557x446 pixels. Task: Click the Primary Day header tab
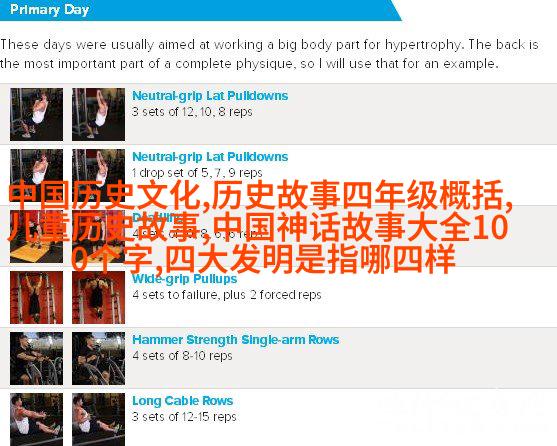pos(201,10)
